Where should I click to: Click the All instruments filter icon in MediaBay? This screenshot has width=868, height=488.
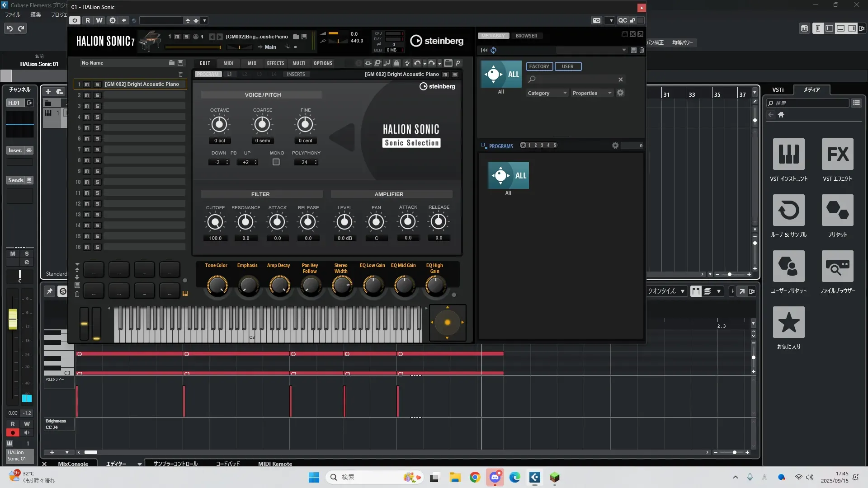(501, 75)
